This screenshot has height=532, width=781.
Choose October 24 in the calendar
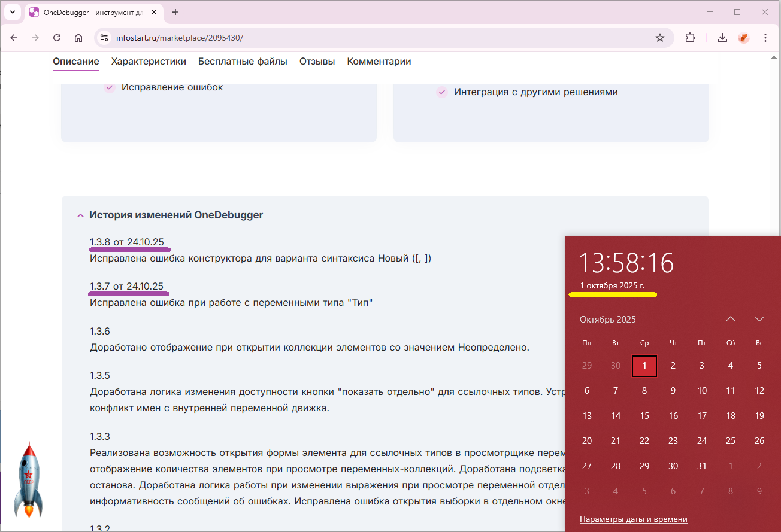pyautogui.click(x=702, y=441)
